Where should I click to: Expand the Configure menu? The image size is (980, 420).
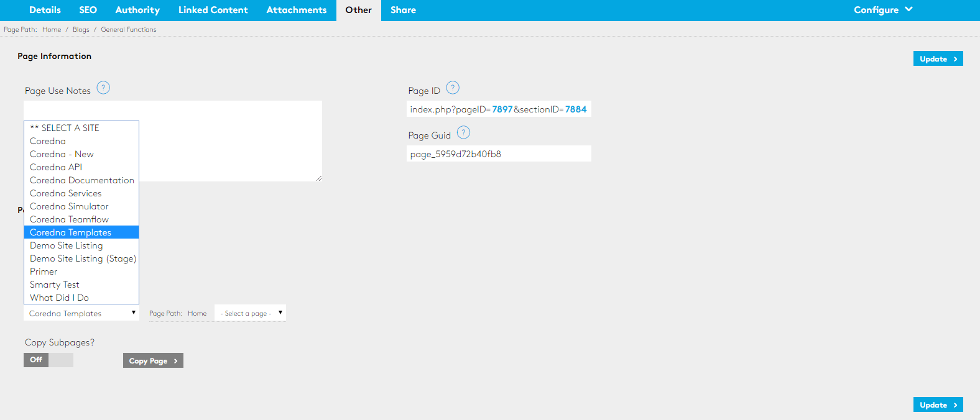coord(883,10)
